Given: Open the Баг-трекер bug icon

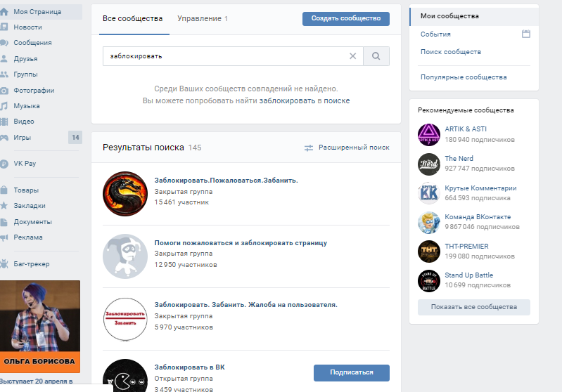Looking at the screenshot, I should (4, 264).
